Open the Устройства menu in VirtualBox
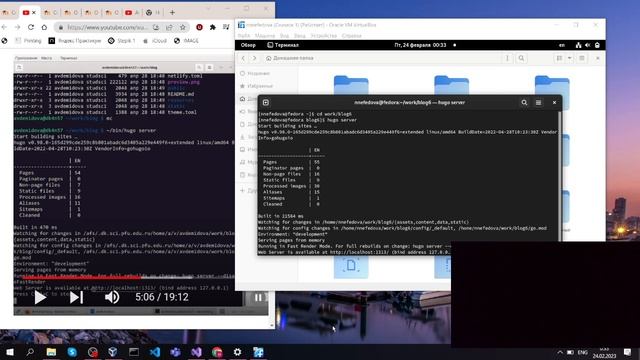This screenshot has height=360, width=640. pos(324,36)
